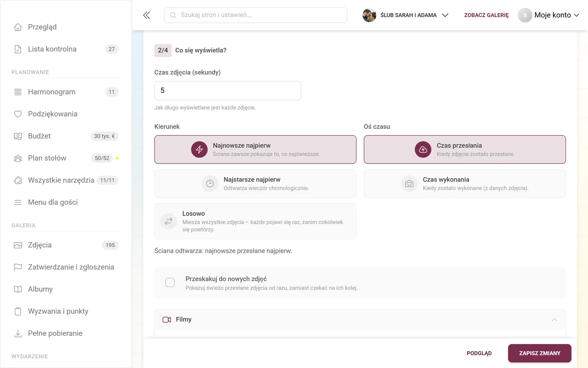Viewport: 588px width, 368px height.
Task: Enable Przeskakuj do nowych zdjęć checkbox
Action: coord(170,283)
